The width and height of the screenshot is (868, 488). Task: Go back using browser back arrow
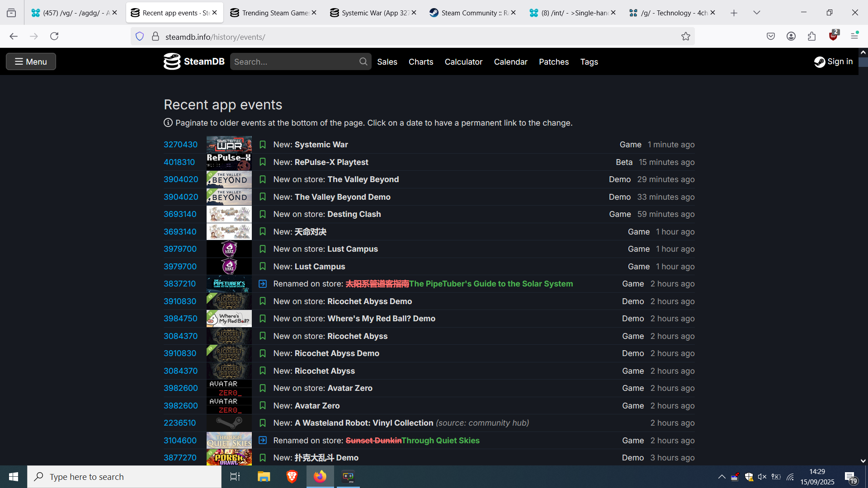[14, 36]
